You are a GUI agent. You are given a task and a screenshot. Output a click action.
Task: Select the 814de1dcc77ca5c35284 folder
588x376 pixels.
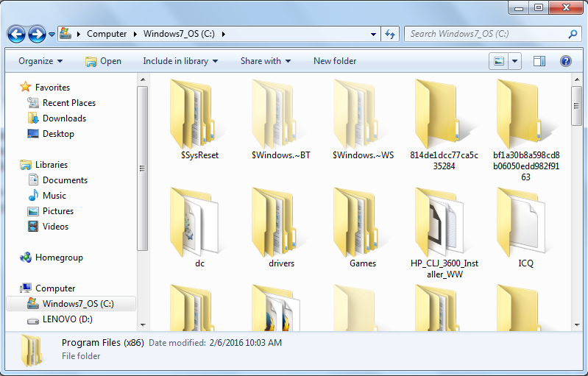point(444,124)
